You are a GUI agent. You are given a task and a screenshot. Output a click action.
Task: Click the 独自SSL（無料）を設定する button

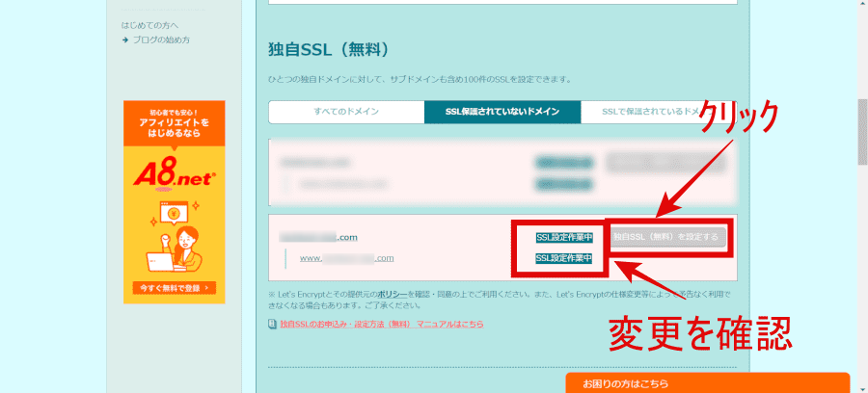tap(666, 236)
